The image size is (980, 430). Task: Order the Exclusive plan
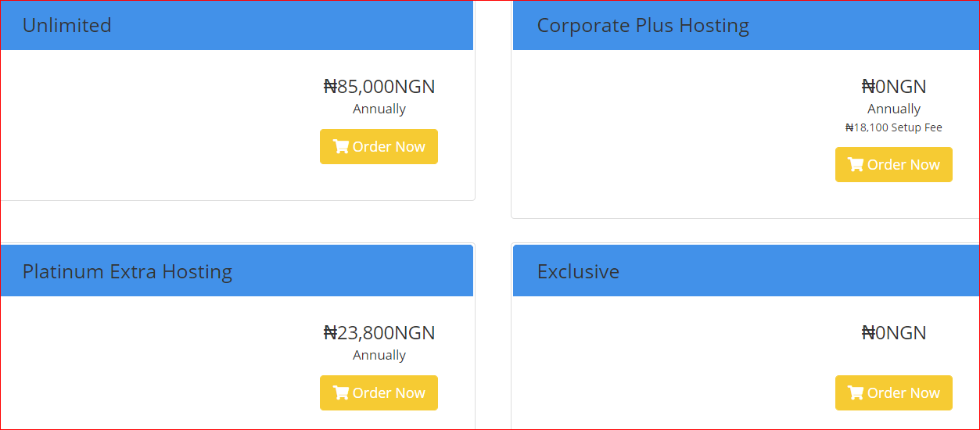point(893,393)
